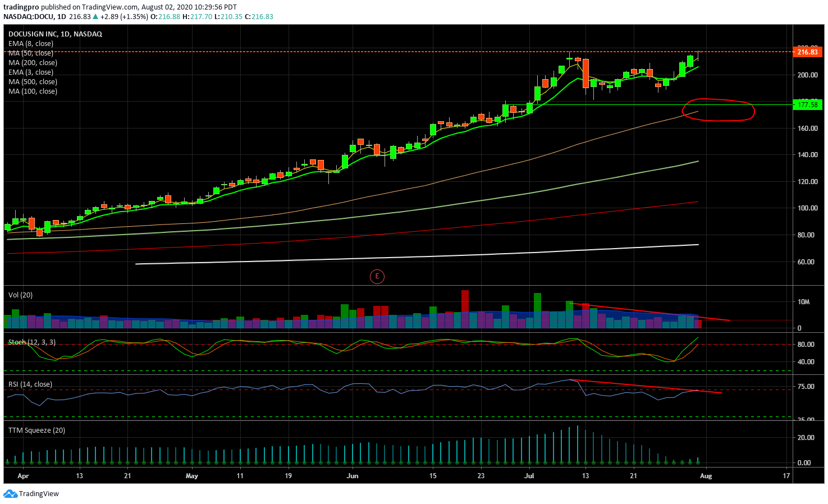Open the TTM Squeeze (20) indicator label
The width and height of the screenshot is (828, 504).
pos(36,430)
